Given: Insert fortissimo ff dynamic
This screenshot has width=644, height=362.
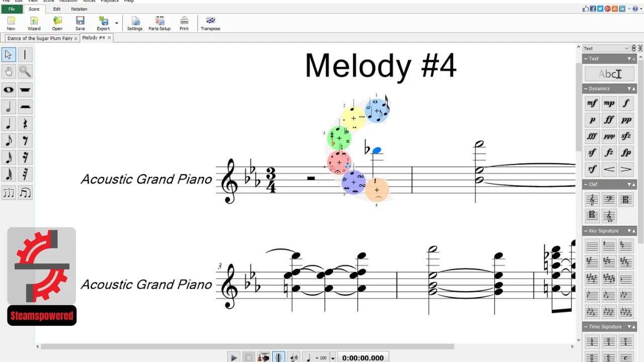Looking at the screenshot, I should coord(609,120).
